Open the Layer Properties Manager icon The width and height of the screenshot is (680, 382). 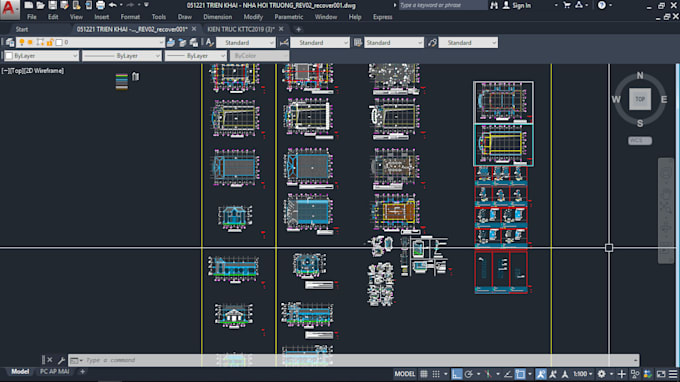10,42
